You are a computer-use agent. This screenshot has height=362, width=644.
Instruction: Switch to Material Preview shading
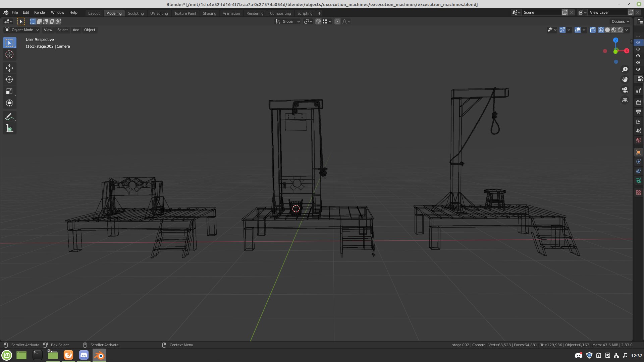pos(614,30)
